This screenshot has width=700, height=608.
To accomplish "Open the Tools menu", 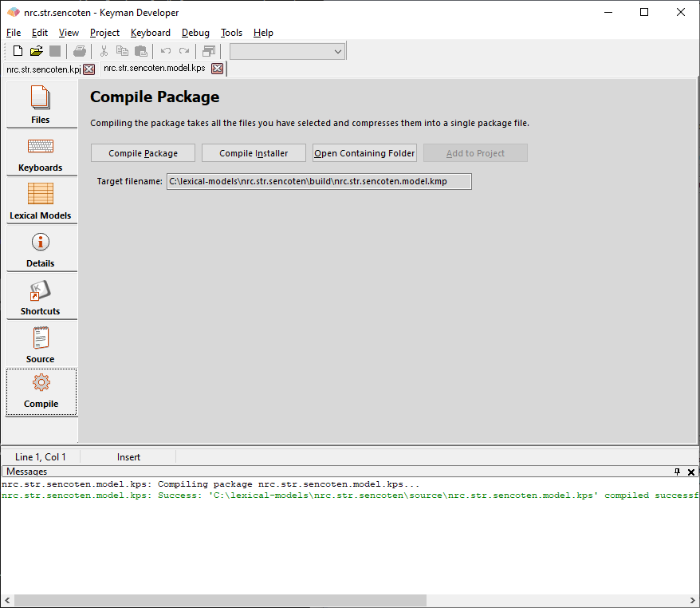I will tap(231, 33).
